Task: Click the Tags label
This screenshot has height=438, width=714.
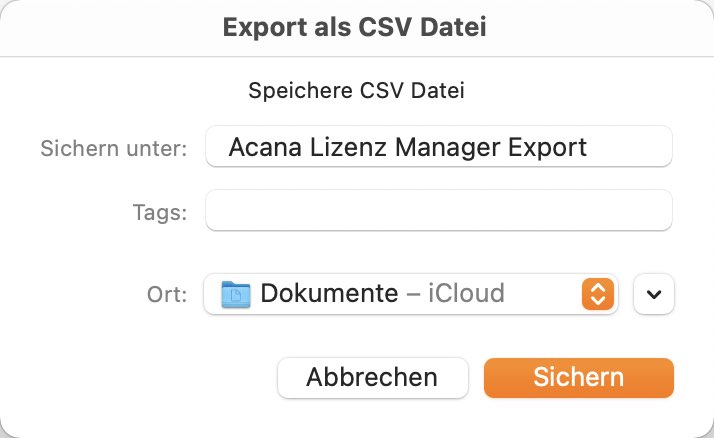Action: pyautogui.click(x=160, y=212)
